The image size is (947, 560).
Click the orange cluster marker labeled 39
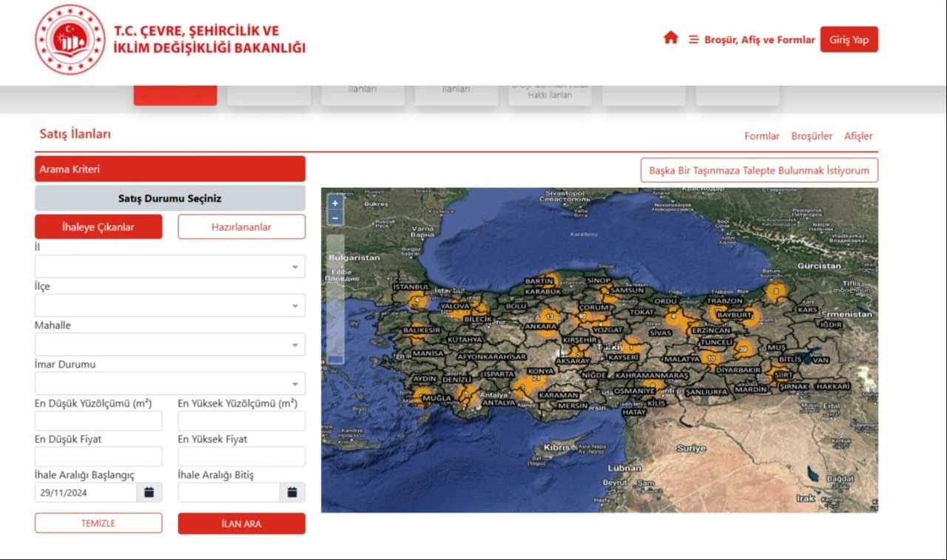pyautogui.click(x=744, y=348)
